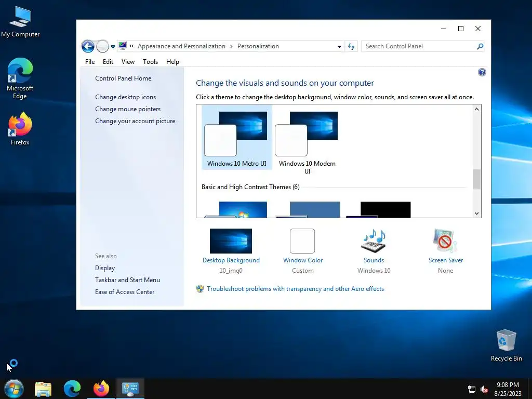The image size is (532, 399).
Task: Click the Show desktop strip at taskbar end
Action: click(x=529, y=389)
